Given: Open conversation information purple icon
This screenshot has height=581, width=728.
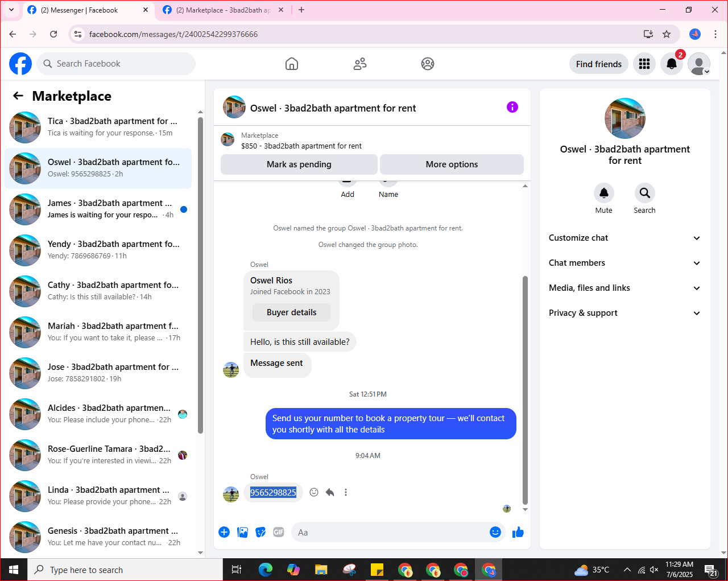Looking at the screenshot, I should [512, 107].
